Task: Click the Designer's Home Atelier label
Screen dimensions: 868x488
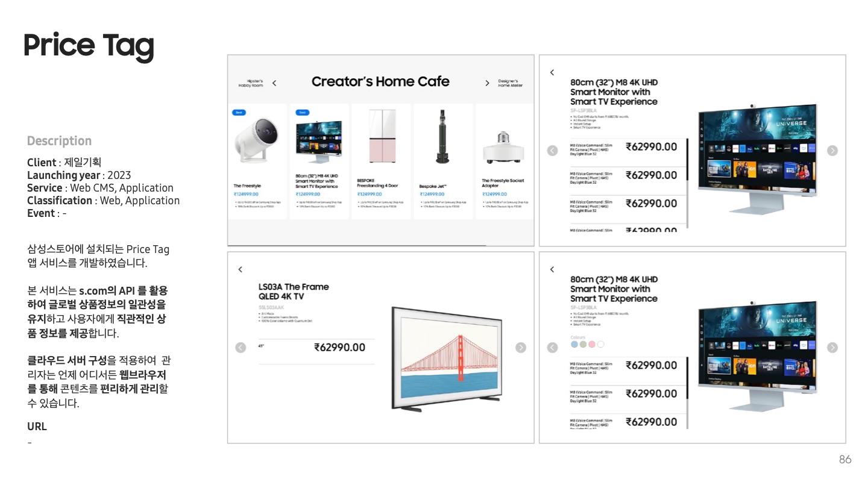Action: click(x=510, y=83)
